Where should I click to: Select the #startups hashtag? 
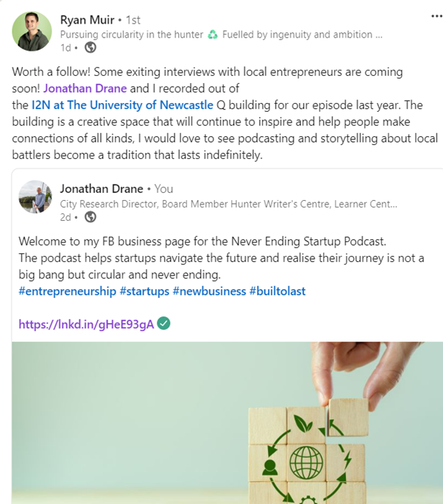[144, 291]
